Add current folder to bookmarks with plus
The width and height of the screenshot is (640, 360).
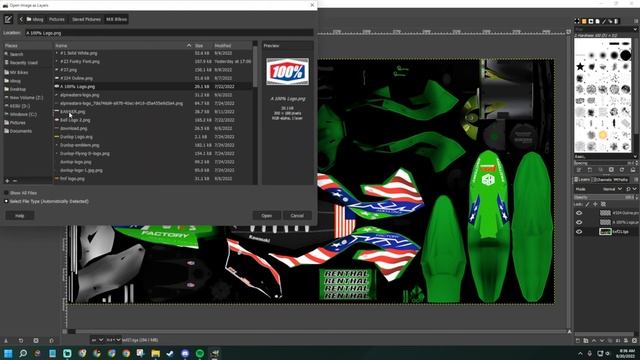(x=7, y=180)
